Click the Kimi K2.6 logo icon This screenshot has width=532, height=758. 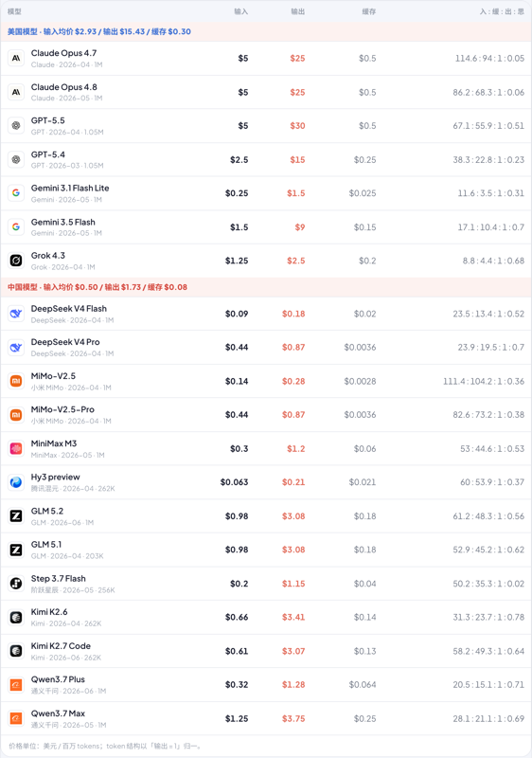(16, 618)
